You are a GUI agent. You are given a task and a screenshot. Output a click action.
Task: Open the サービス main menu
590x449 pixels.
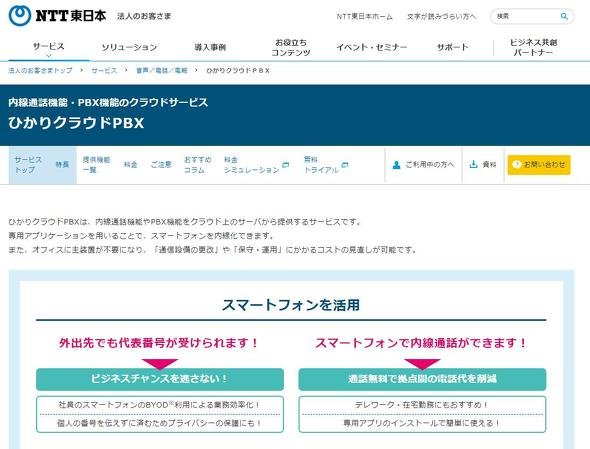click(x=49, y=47)
